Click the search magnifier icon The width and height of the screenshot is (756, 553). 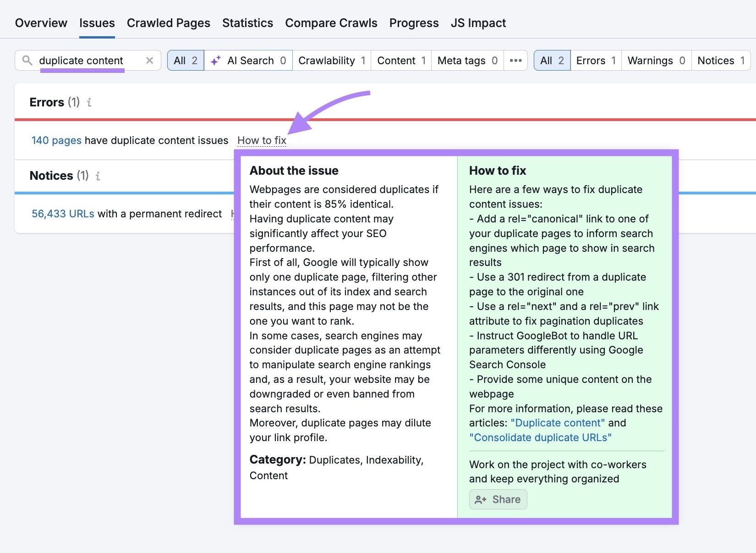[x=27, y=60]
